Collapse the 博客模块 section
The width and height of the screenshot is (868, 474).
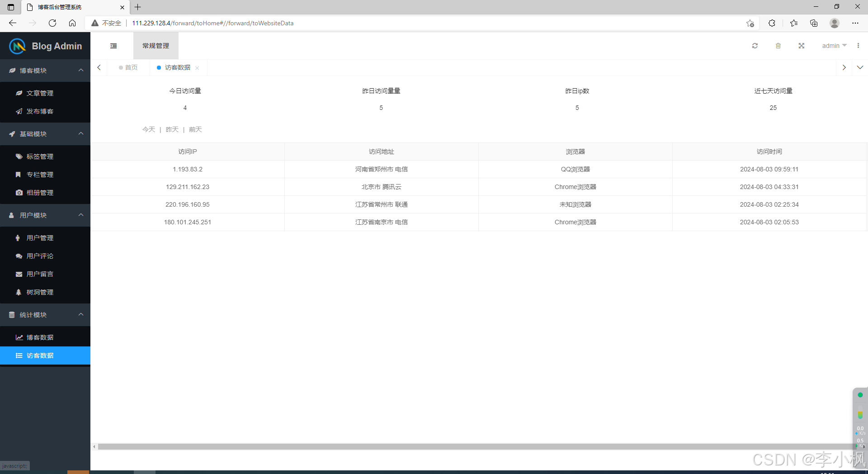[45, 71]
